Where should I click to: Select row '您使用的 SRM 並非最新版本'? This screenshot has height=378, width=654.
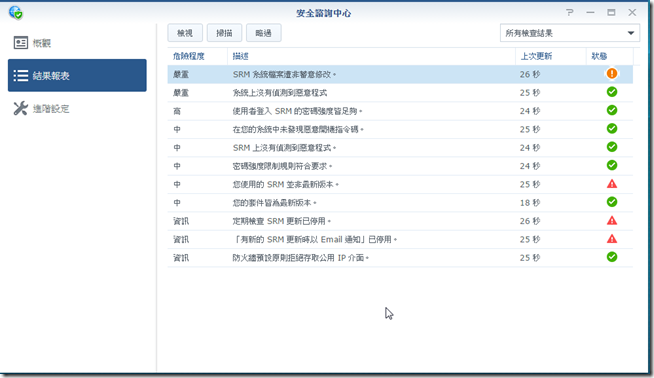pyautogui.click(x=400, y=184)
